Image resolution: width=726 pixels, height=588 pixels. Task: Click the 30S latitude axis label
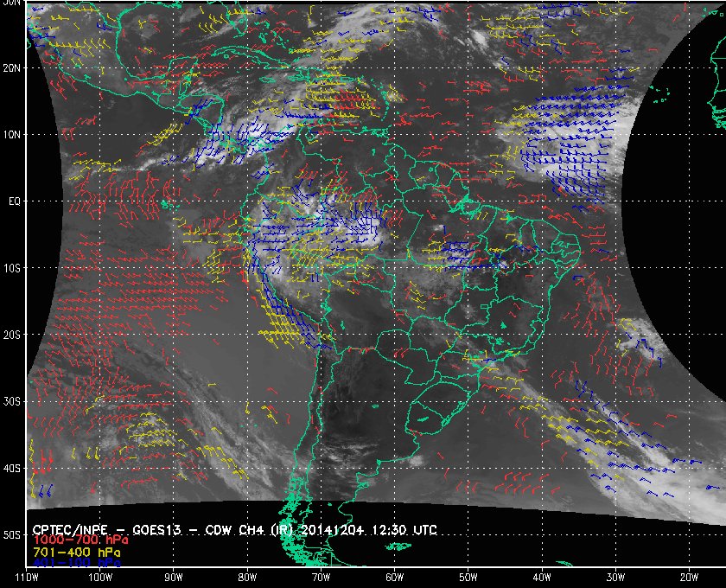[11, 401]
